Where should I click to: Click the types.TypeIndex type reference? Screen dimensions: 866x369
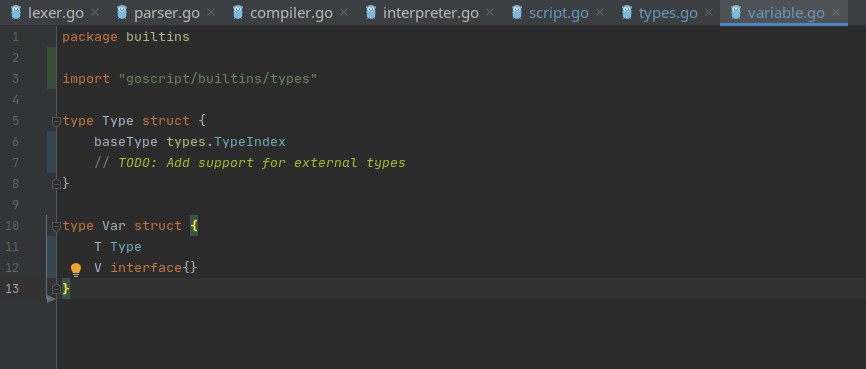pos(226,142)
